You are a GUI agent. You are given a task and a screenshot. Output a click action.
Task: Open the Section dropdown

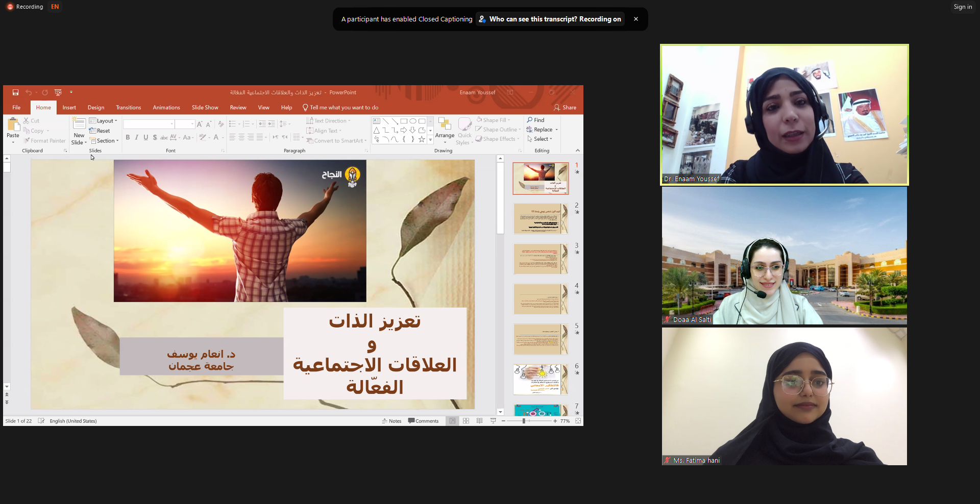pos(105,141)
